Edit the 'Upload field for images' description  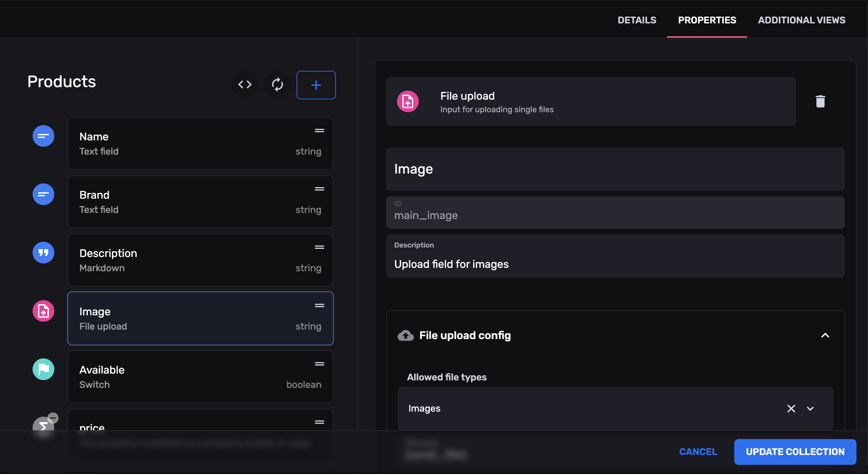616,264
